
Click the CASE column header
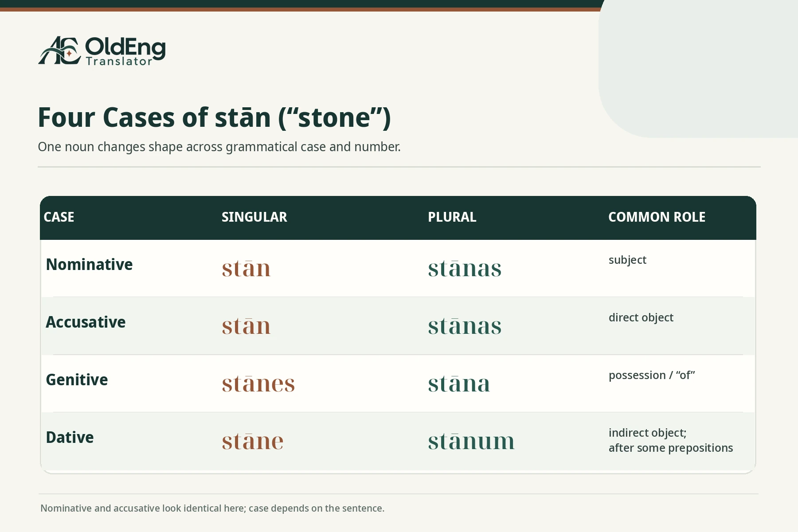pyautogui.click(x=59, y=217)
